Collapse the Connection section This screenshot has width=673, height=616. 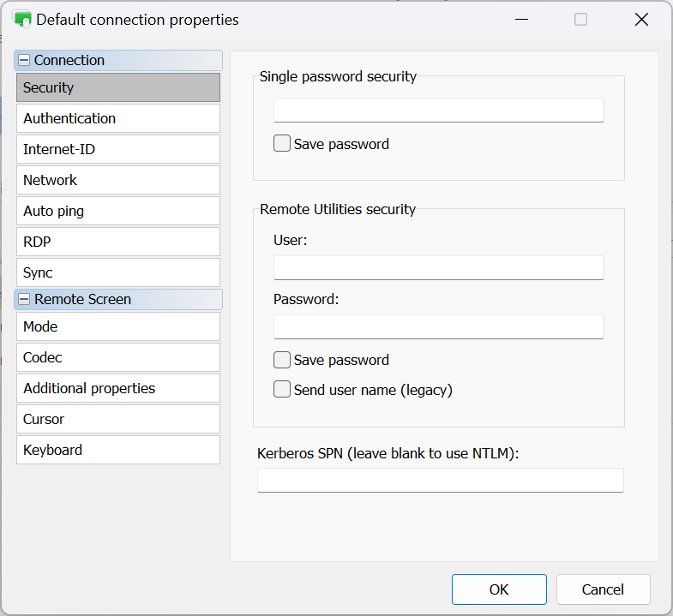tap(24, 61)
